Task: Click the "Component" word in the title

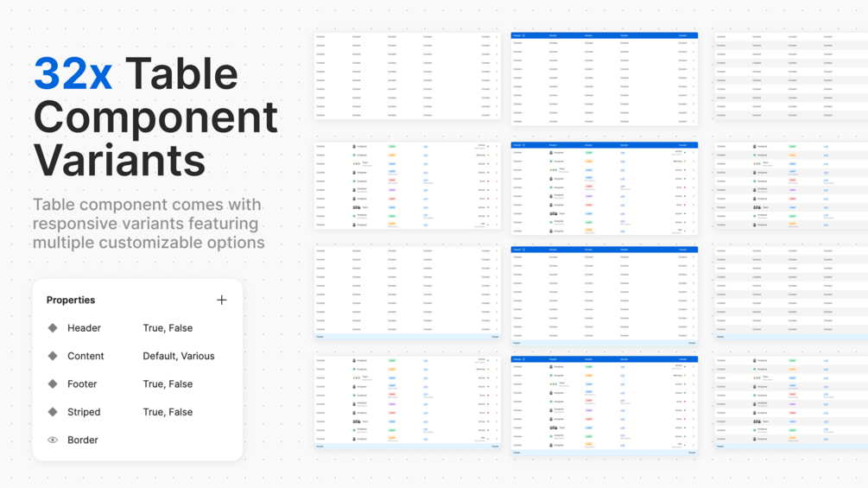Action: [x=155, y=117]
